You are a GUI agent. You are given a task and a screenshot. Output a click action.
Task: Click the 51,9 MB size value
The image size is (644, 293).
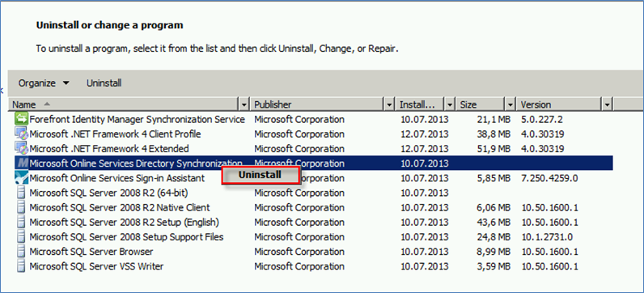click(494, 148)
